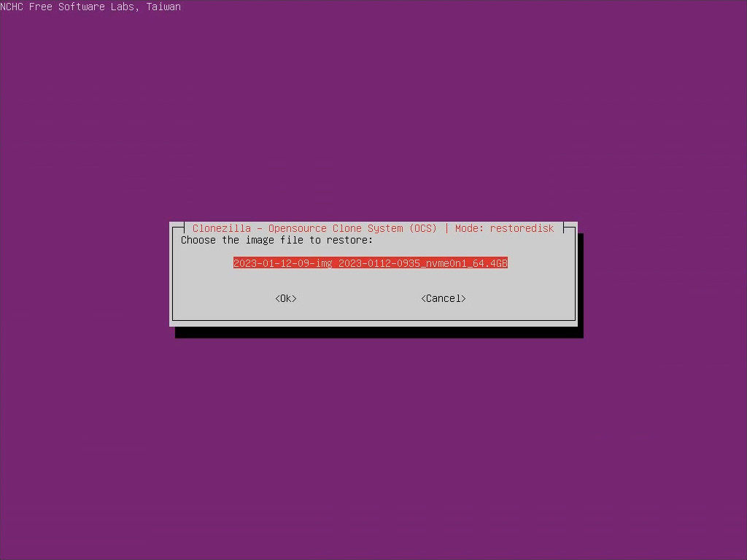
Task: Select the 2023-01-12-09-img image entry
Action: click(282, 263)
